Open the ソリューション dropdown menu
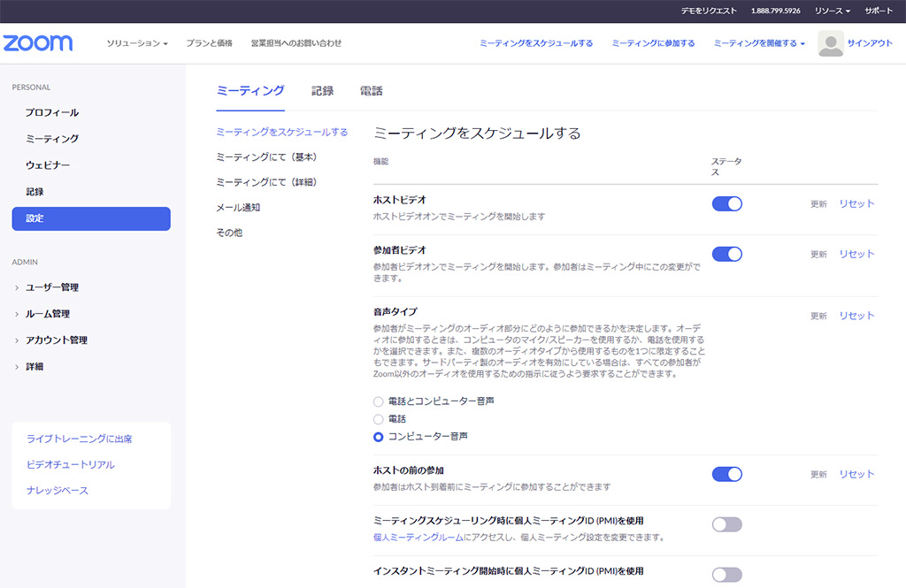 (137, 43)
